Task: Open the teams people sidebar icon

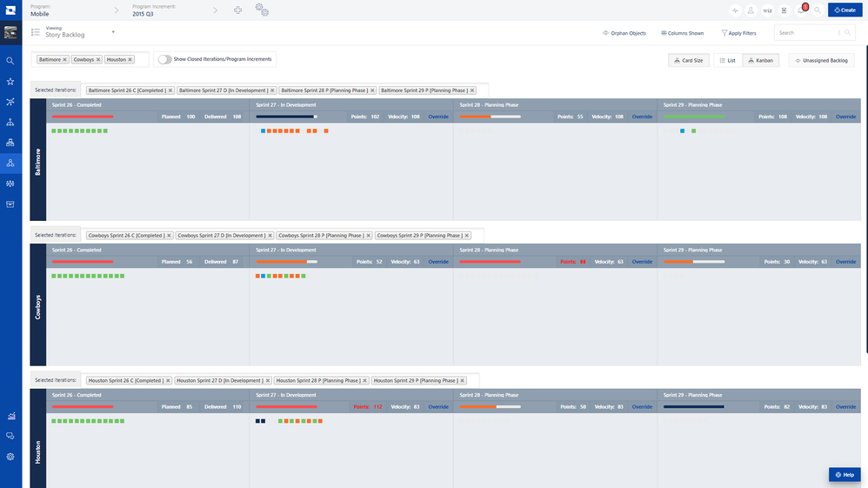Action: [10, 184]
